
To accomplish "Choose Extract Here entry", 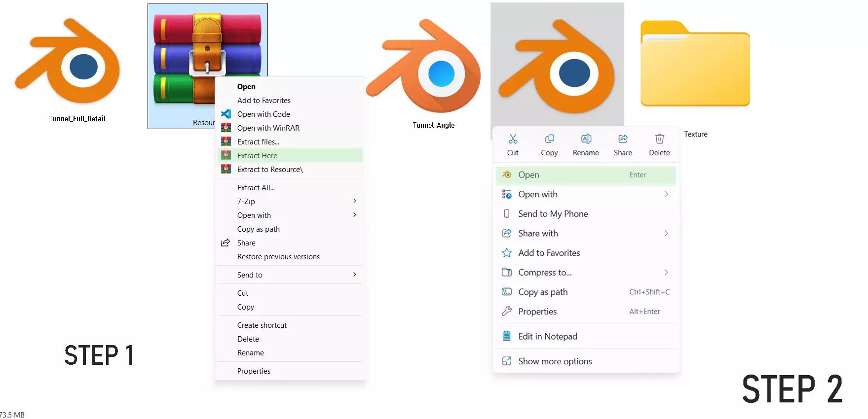I will tap(290, 155).
